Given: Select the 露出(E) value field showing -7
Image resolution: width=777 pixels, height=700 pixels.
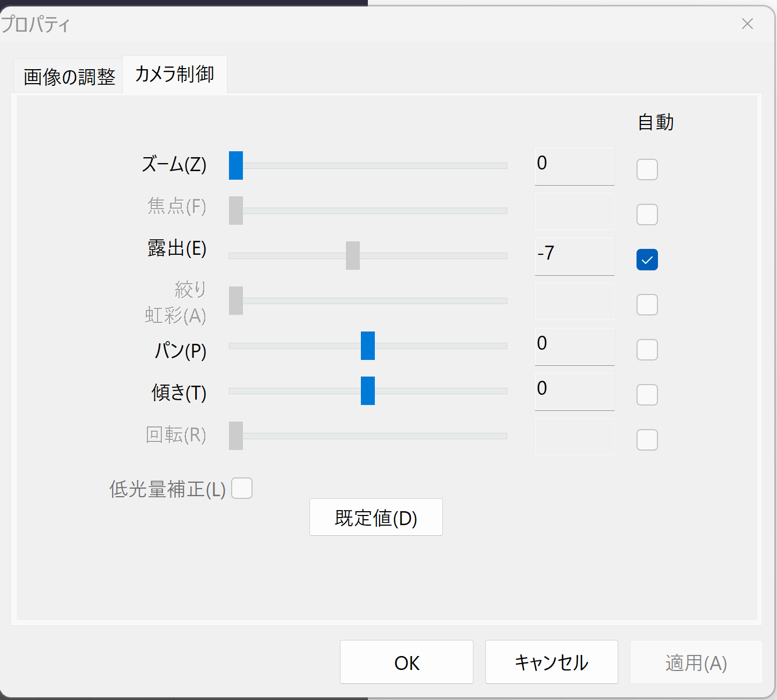Looking at the screenshot, I should point(574,256).
